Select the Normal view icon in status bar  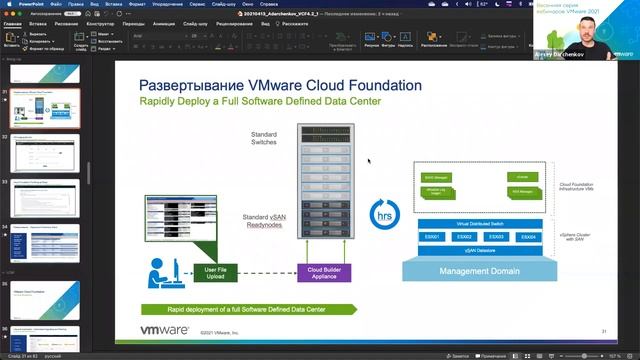[x=516, y=356]
